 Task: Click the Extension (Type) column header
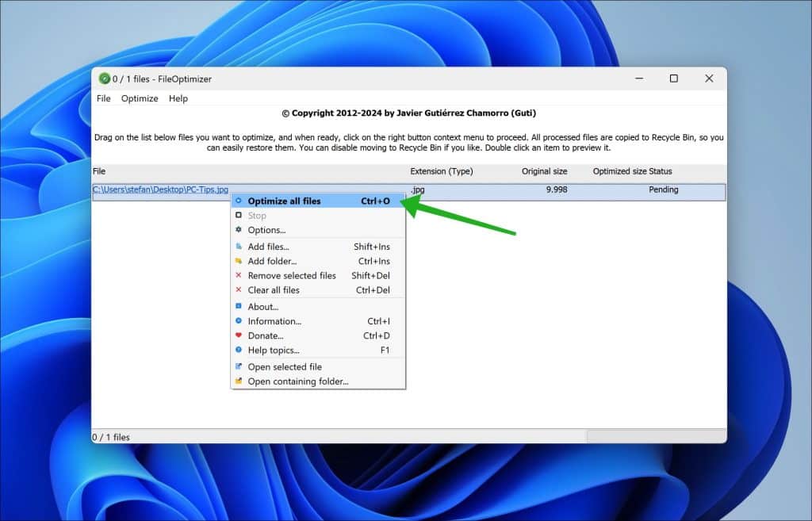441,171
